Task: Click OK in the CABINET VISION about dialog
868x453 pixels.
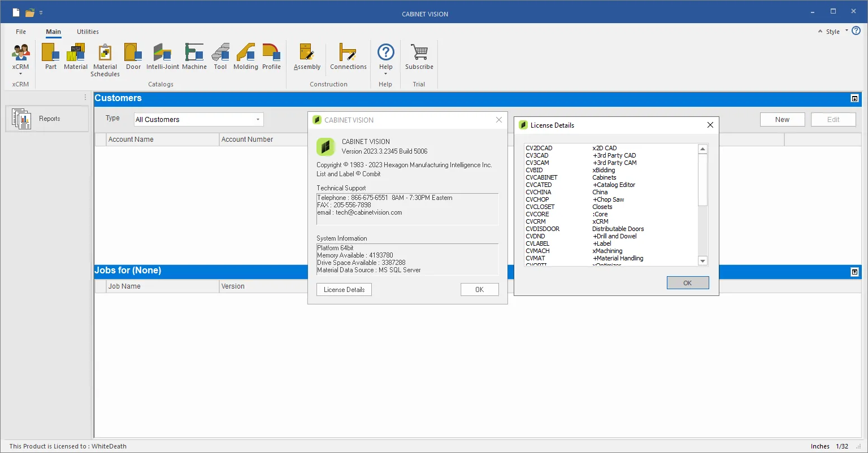Action: (479, 290)
